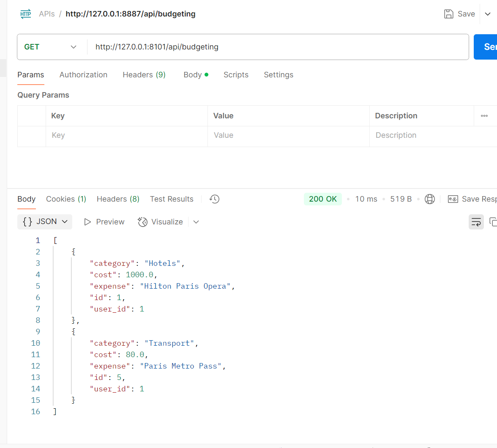Toggle the wrap lines icon
Image resolution: width=497 pixels, height=448 pixels.
point(476,222)
